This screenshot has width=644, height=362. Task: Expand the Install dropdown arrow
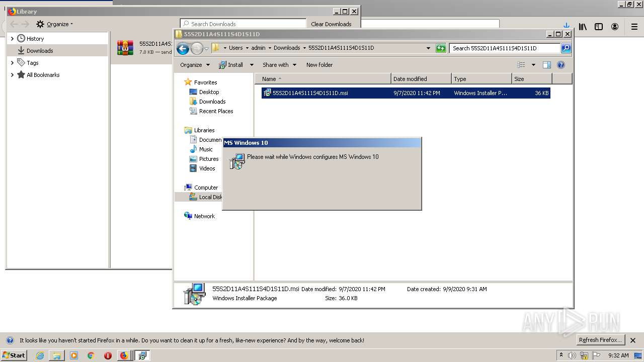point(251,65)
